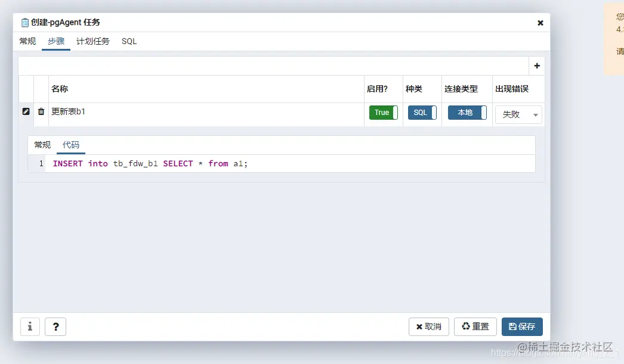The image size is (624, 364).
Task: Toggle the 连接类型 本地 switch
Action: (467, 113)
